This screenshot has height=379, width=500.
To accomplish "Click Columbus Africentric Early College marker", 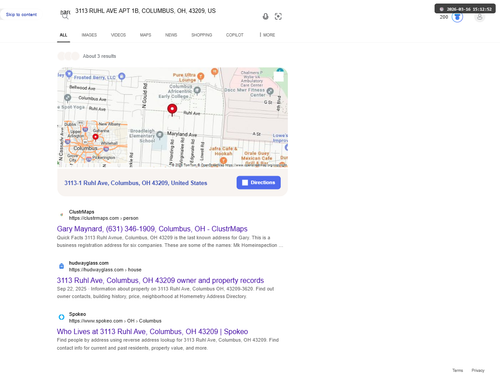I will (x=197, y=90).
